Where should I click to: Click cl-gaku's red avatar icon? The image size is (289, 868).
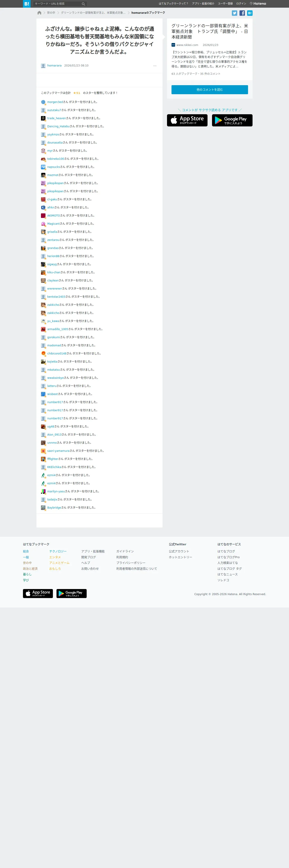coord(43,199)
